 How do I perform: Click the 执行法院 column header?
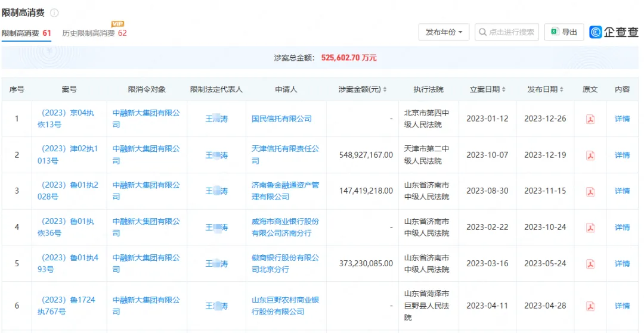tap(429, 89)
